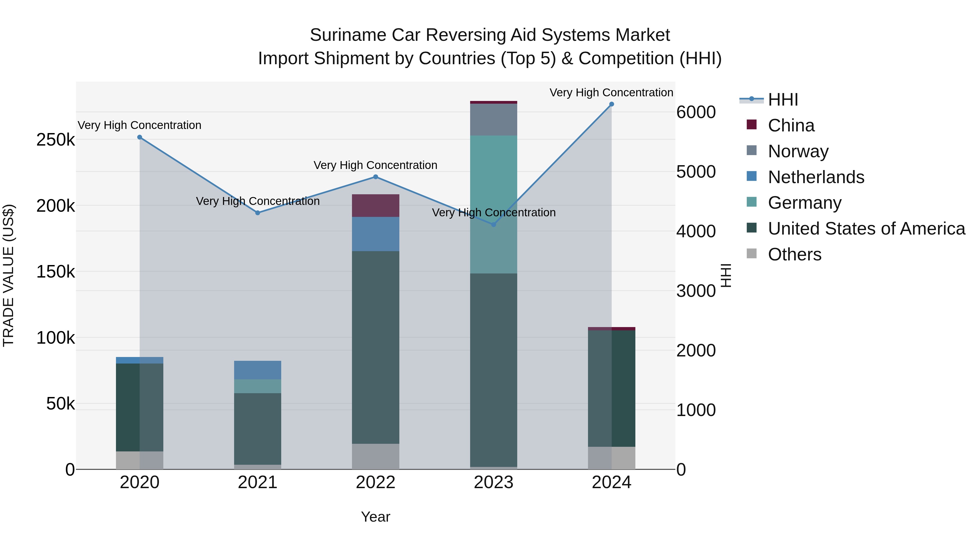Viewport: 980px width, 551px height.
Task: Select the 2020 HHI data point
Action: coord(140,137)
